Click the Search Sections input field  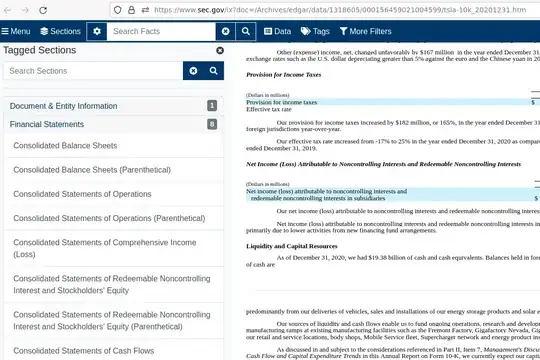coord(93,71)
